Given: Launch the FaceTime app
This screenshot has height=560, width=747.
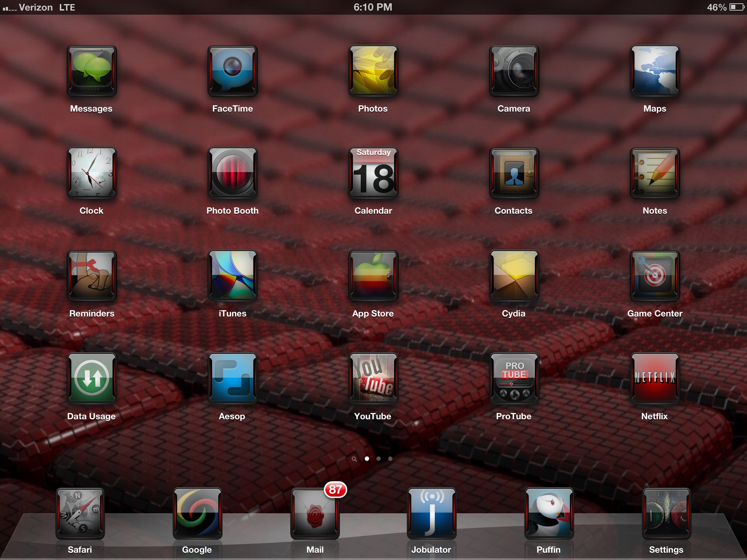Looking at the screenshot, I should tap(232, 71).
